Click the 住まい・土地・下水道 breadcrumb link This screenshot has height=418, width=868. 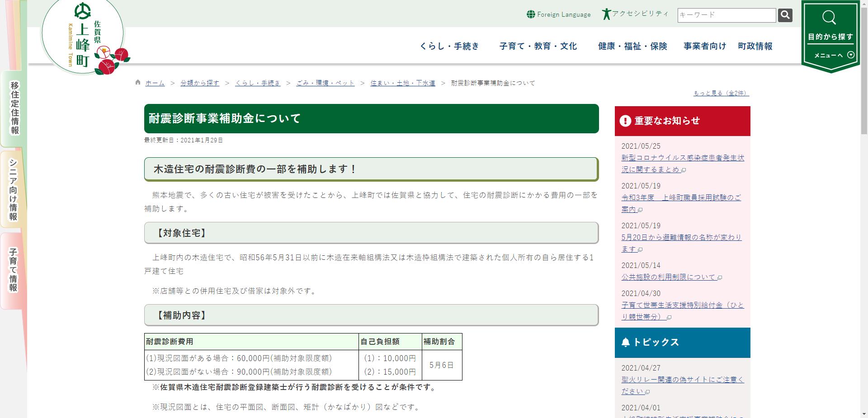[403, 83]
